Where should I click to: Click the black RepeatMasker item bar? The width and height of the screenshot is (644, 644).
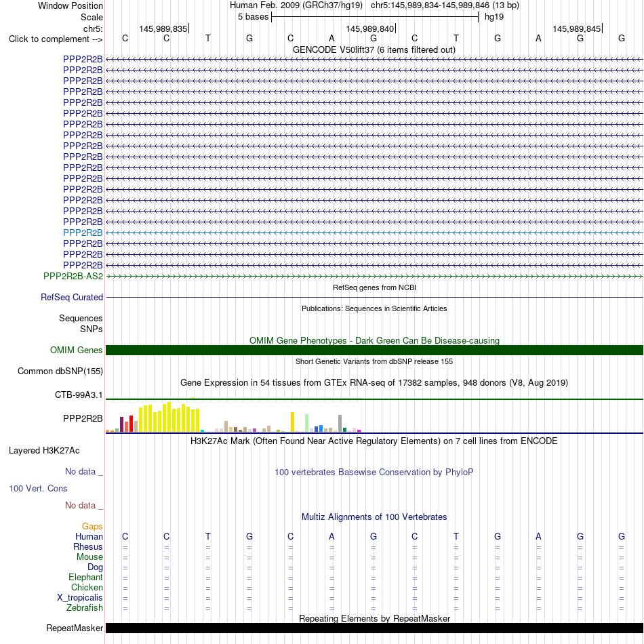click(x=374, y=628)
